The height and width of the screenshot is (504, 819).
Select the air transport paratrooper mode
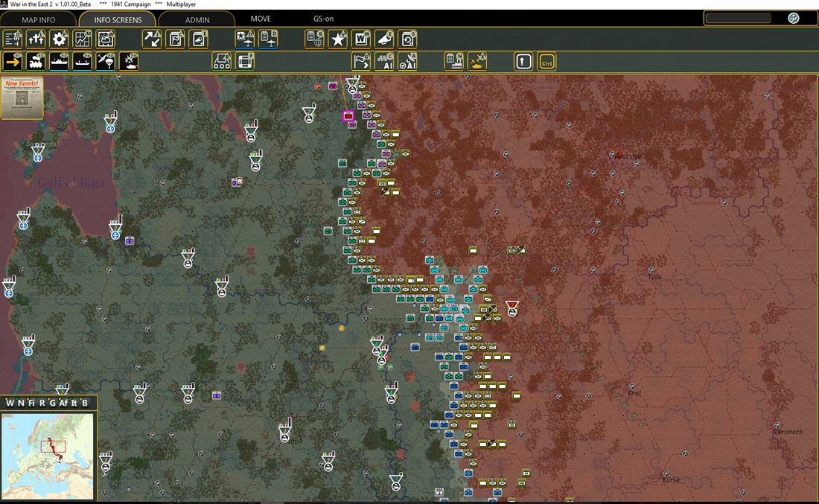[x=106, y=62]
